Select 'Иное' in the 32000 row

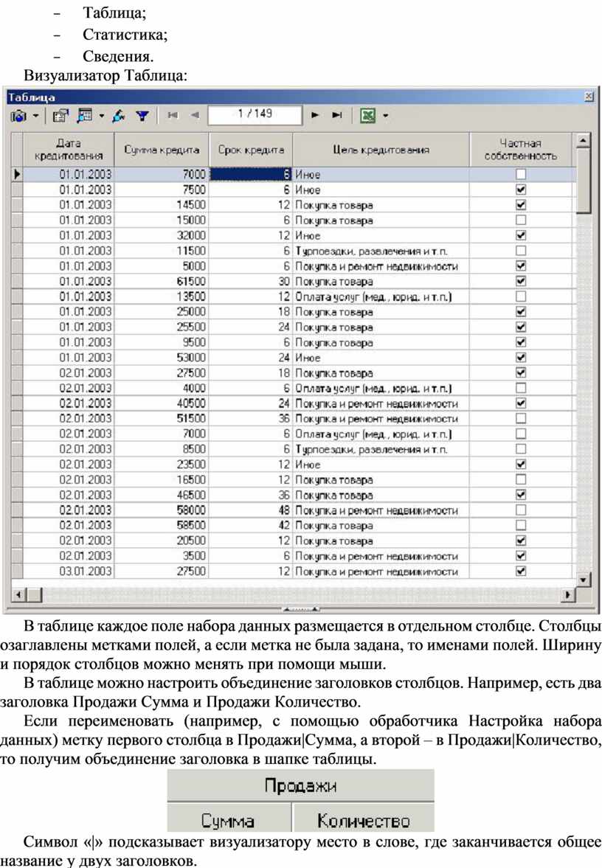click(381, 235)
